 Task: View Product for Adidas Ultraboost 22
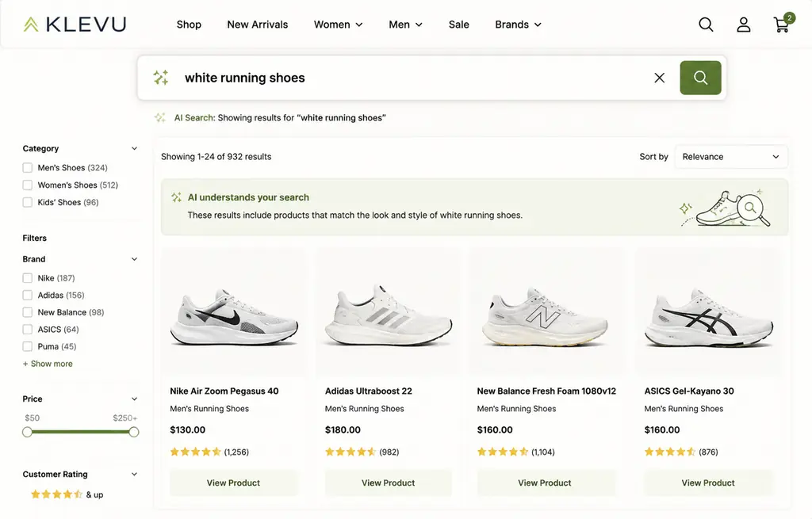389,483
